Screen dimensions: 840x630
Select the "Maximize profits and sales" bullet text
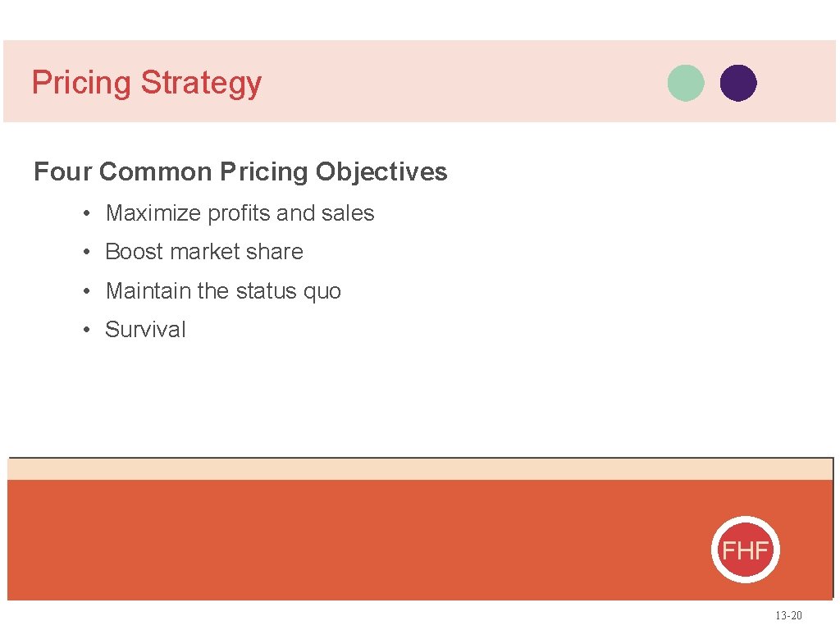[240, 213]
